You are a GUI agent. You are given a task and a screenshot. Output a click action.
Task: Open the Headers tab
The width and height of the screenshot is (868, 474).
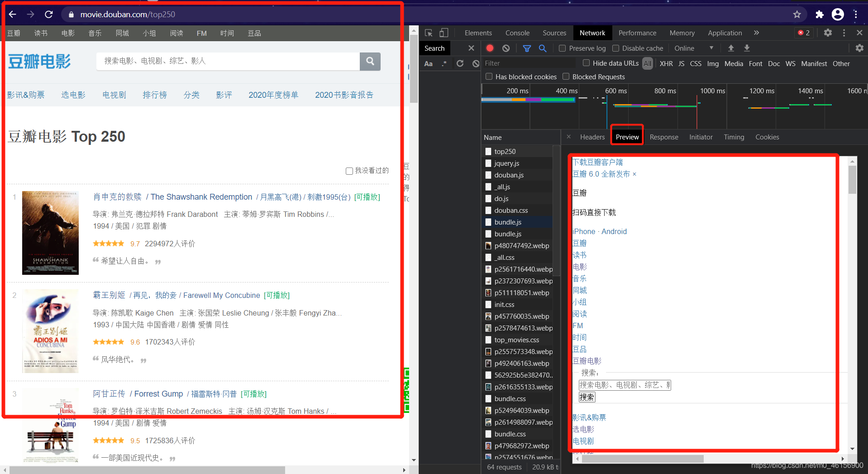[592, 137]
